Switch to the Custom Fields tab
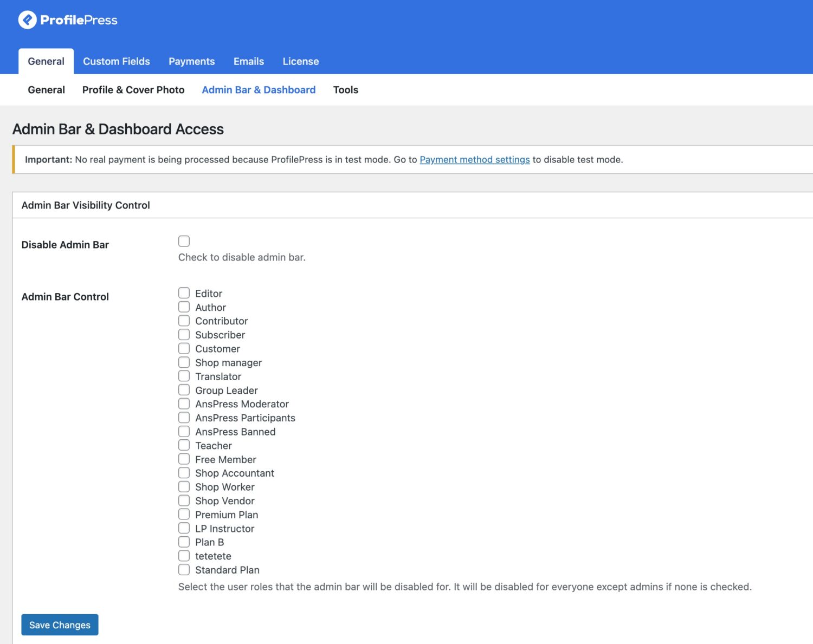 [116, 61]
